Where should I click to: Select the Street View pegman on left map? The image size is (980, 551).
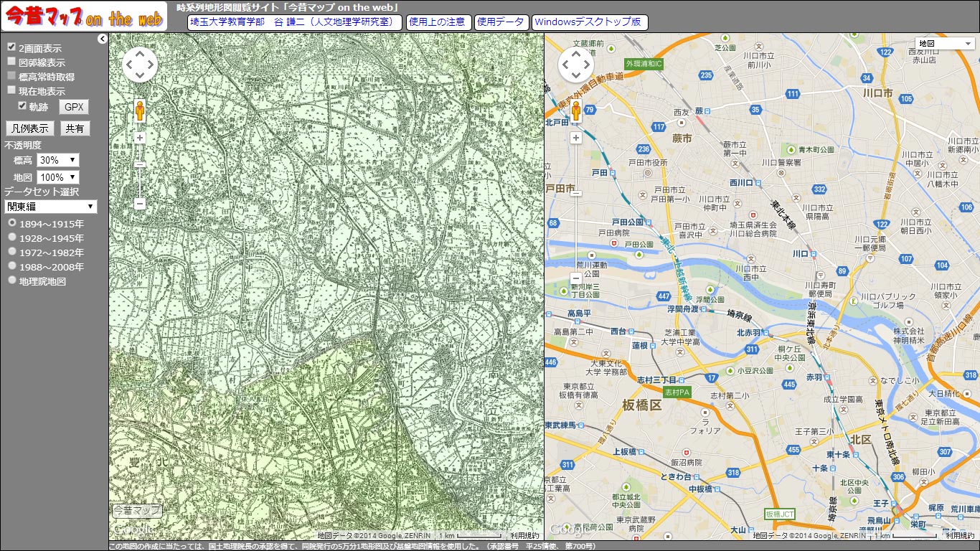(x=140, y=112)
